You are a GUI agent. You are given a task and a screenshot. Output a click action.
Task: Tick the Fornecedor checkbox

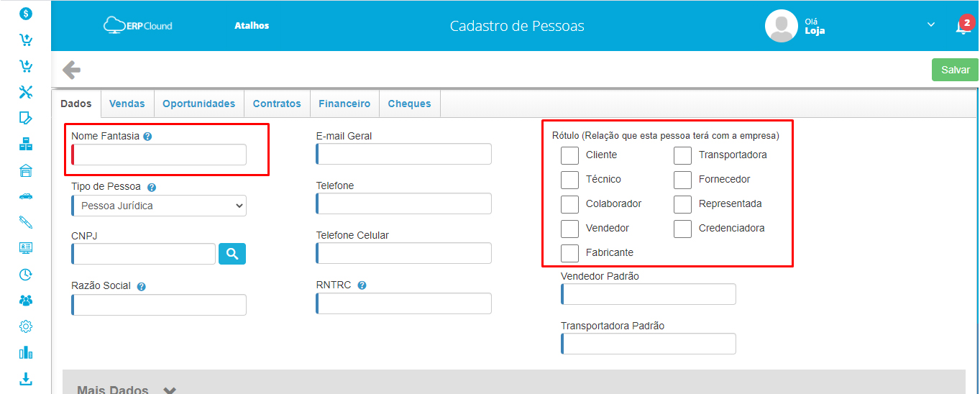(x=682, y=180)
